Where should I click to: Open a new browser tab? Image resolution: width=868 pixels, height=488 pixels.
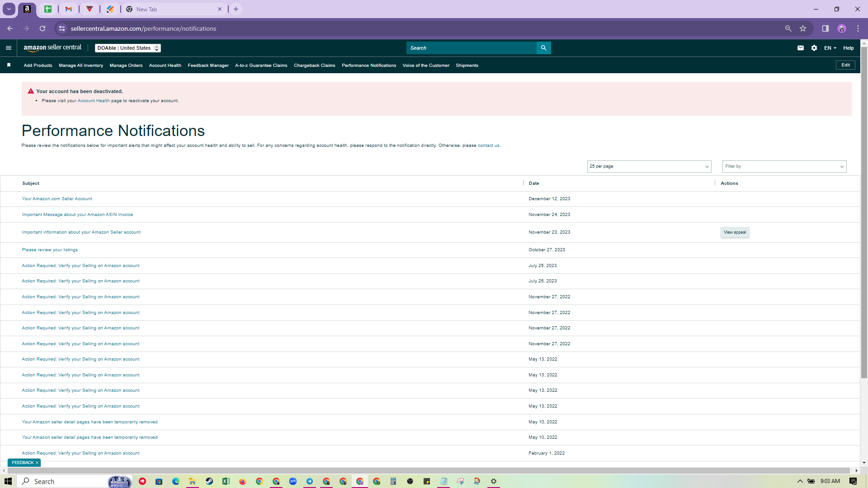pos(236,9)
